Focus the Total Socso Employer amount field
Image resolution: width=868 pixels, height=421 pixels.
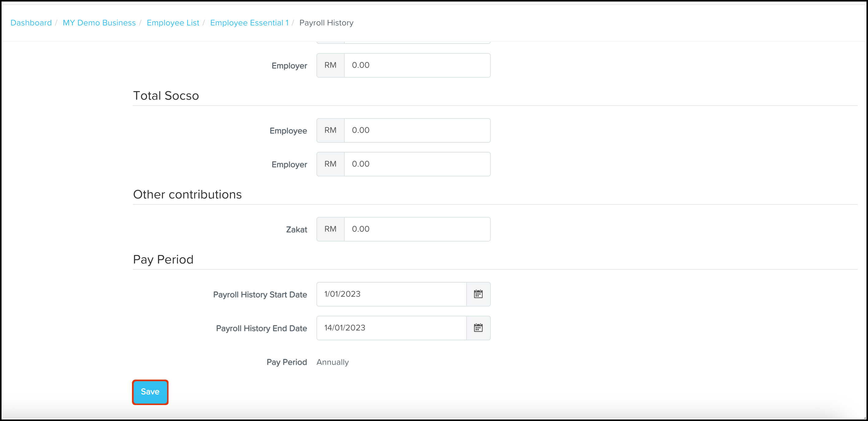click(417, 164)
